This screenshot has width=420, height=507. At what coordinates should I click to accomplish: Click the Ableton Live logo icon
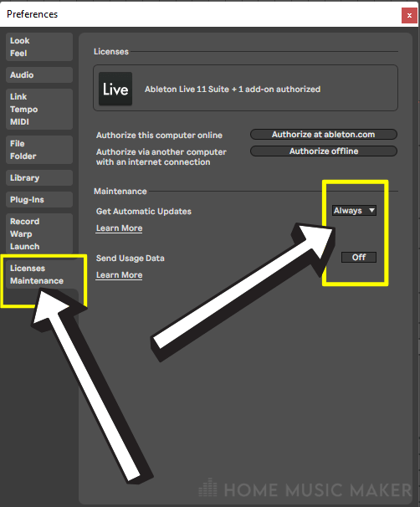pyautogui.click(x=115, y=89)
